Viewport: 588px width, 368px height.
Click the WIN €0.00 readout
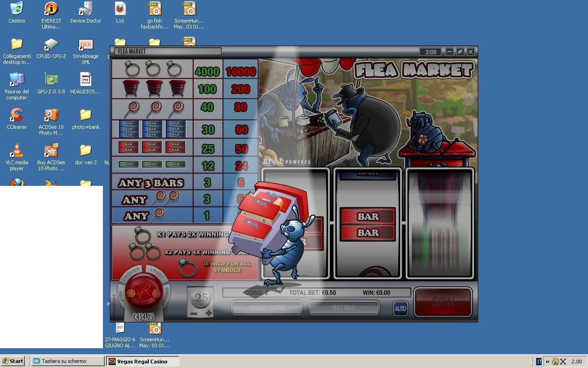(376, 293)
